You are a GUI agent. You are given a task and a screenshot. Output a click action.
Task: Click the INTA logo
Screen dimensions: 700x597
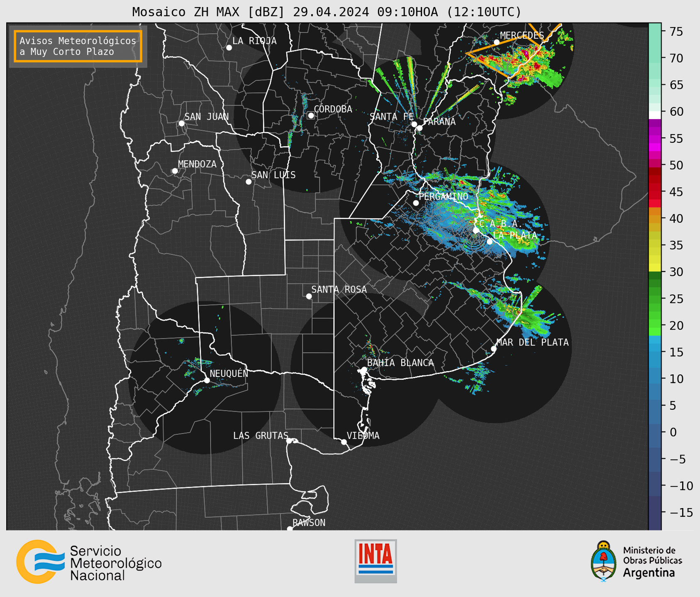click(x=376, y=561)
